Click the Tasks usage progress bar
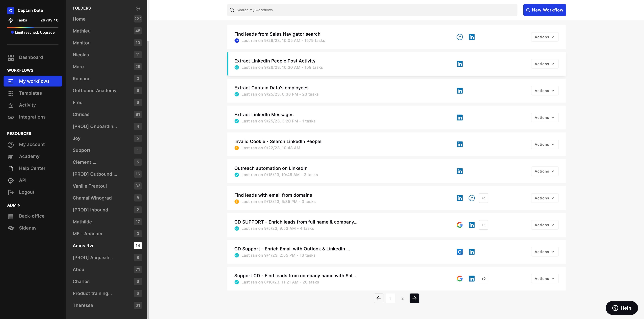This screenshot has height=319, width=644. click(33, 28)
